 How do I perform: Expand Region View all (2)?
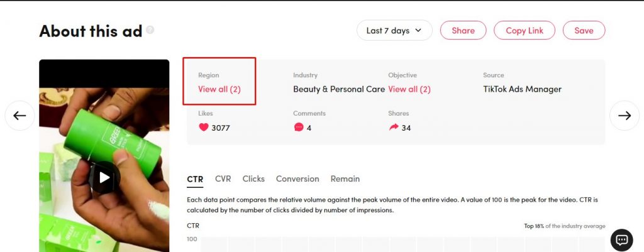pyautogui.click(x=219, y=89)
